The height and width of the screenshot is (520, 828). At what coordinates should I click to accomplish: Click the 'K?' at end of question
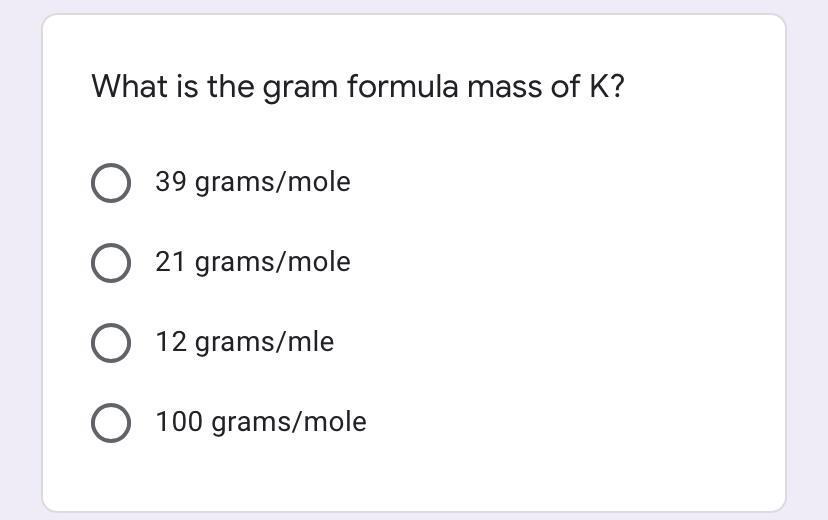pos(606,87)
